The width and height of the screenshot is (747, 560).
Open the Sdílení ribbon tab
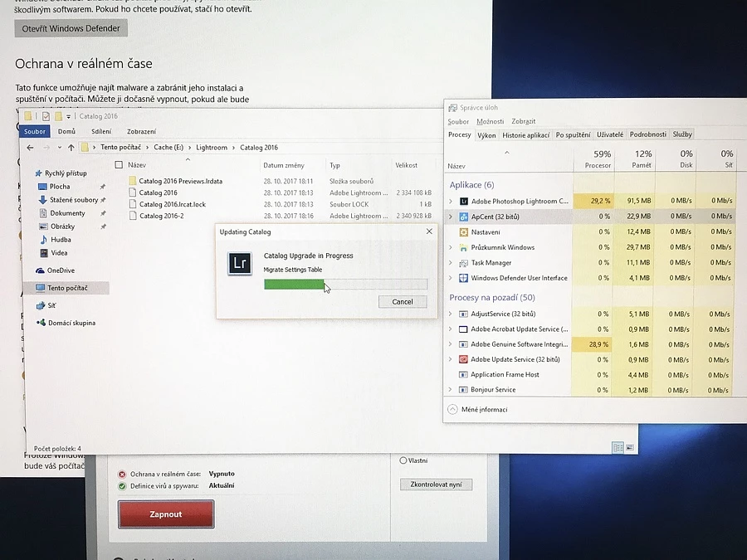pos(101,131)
